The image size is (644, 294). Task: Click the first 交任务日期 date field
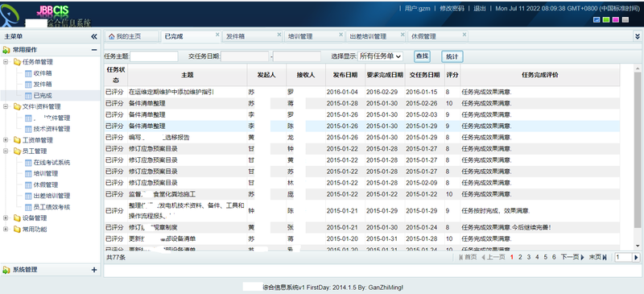pos(246,56)
